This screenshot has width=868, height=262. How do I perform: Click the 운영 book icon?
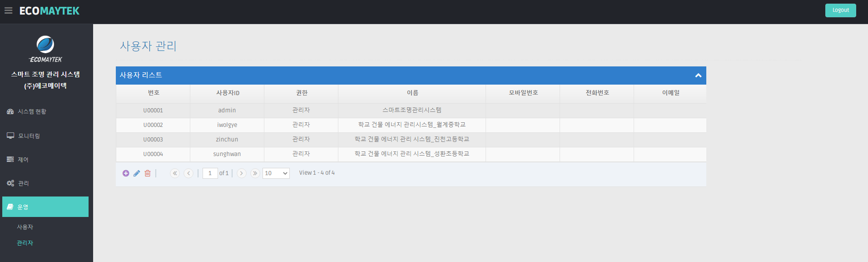click(x=10, y=207)
